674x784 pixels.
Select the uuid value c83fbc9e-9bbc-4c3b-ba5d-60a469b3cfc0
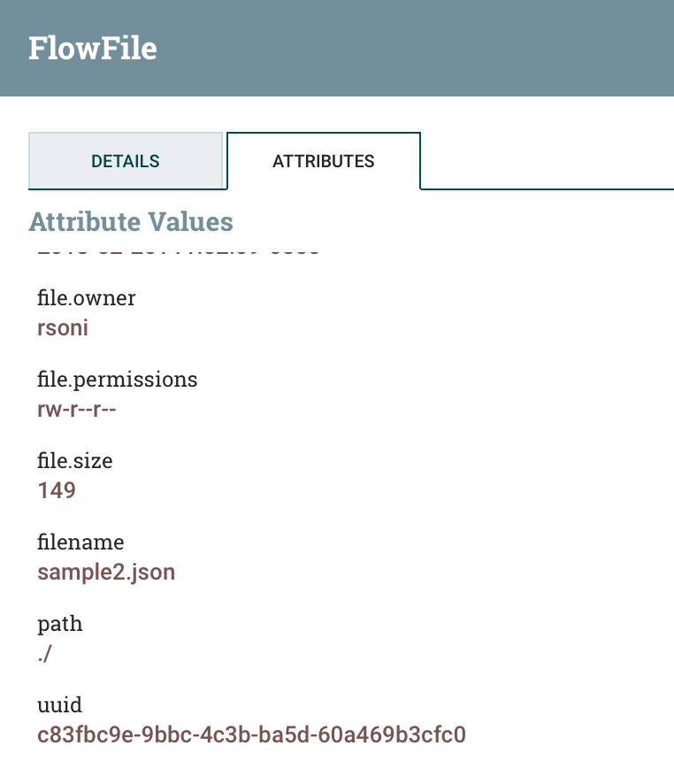point(251,734)
